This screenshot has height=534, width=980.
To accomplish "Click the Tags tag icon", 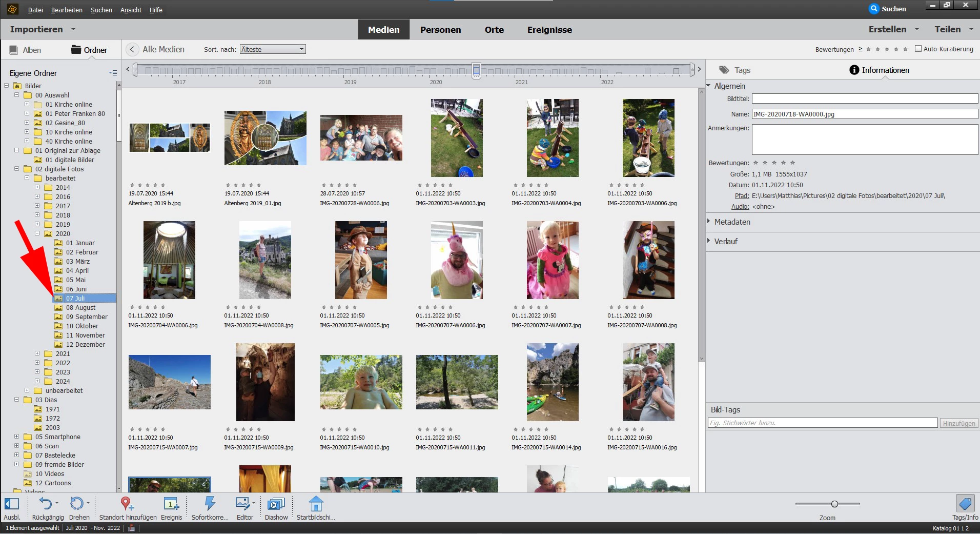I will (x=724, y=70).
